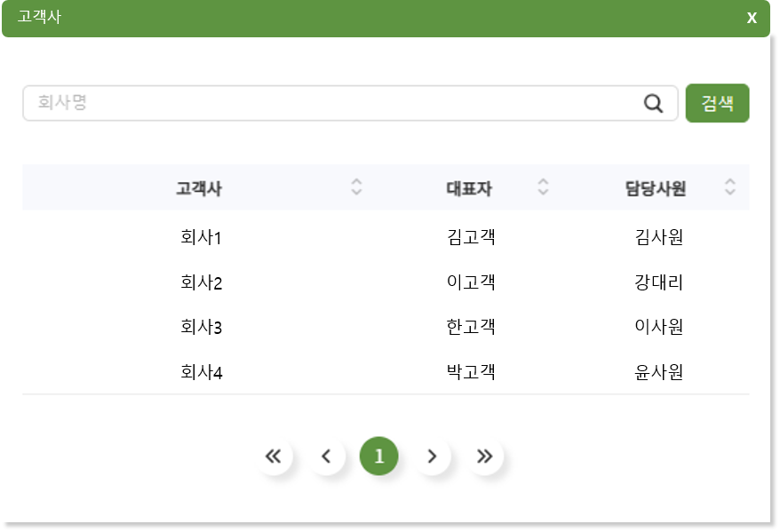
Task: Select the 회사2 row
Action: click(386, 282)
